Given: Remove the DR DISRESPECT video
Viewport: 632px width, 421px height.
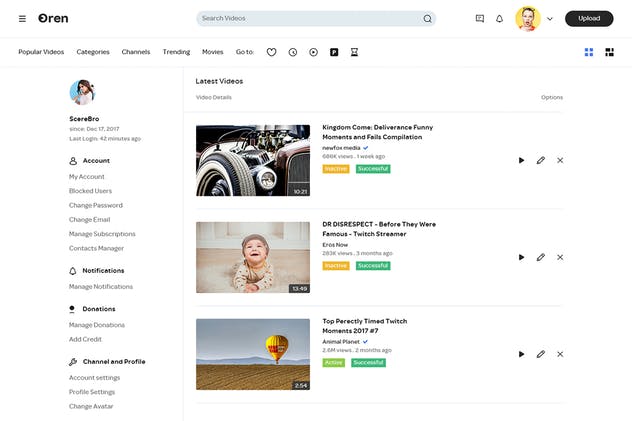Looking at the screenshot, I should (560, 257).
